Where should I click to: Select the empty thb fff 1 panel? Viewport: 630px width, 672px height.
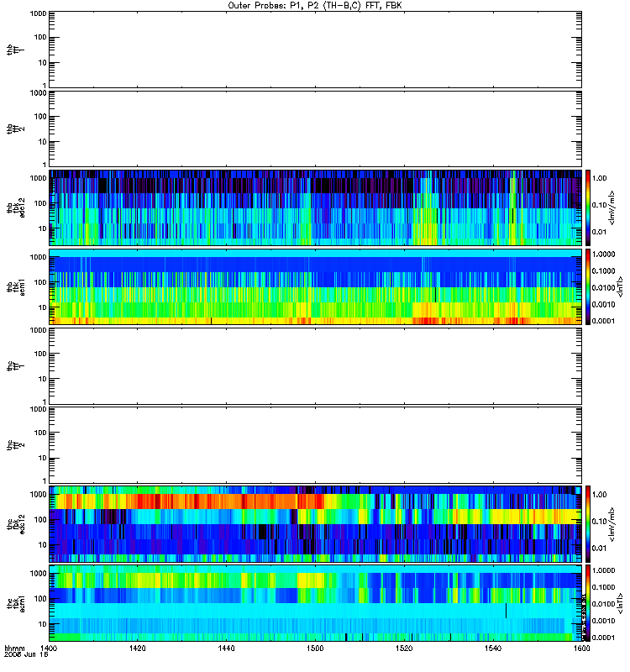coord(316,50)
